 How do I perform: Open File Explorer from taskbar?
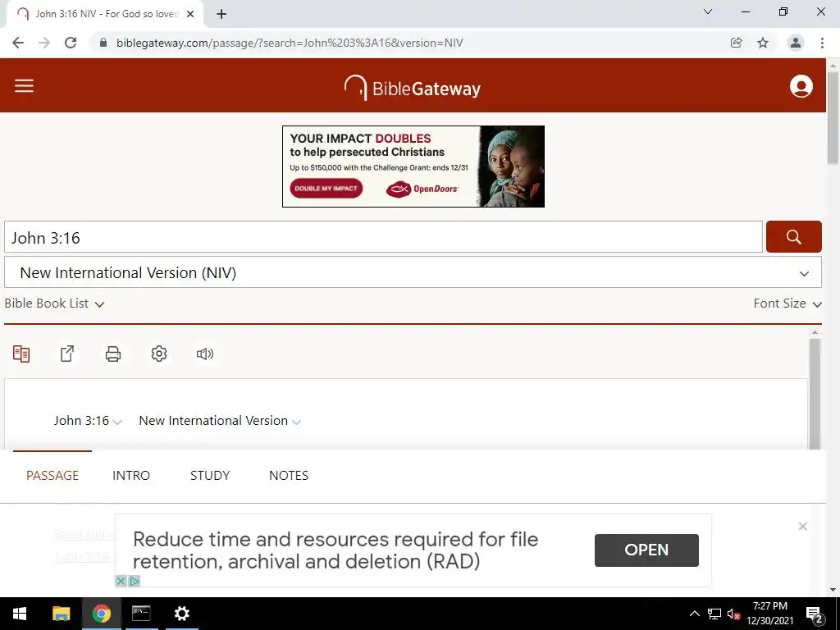pyautogui.click(x=61, y=614)
